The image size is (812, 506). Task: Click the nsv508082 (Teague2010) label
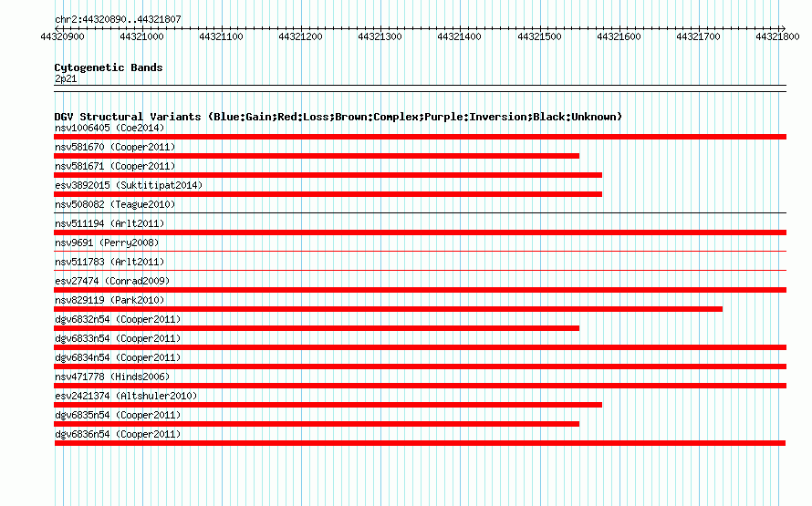pyautogui.click(x=115, y=204)
